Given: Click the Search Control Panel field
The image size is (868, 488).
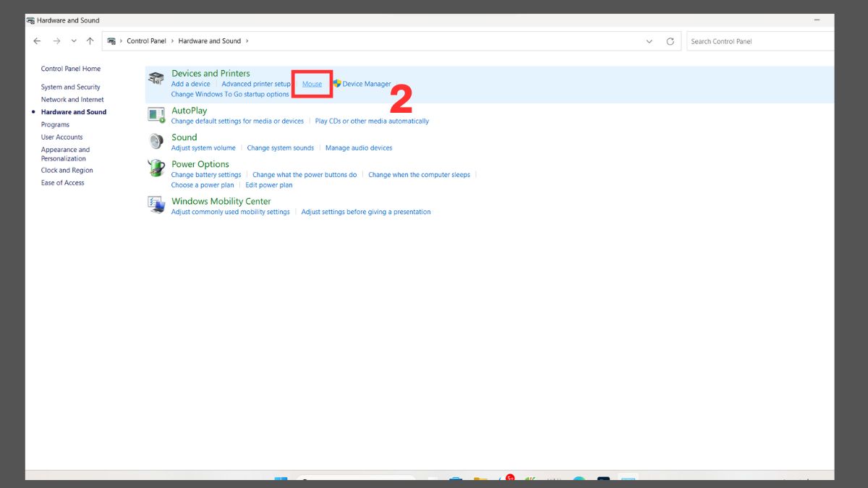Looking at the screenshot, I should click(x=759, y=41).
